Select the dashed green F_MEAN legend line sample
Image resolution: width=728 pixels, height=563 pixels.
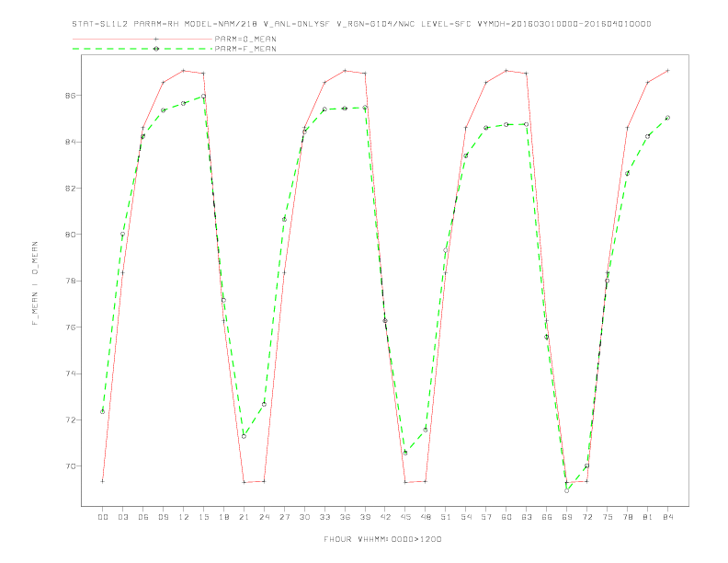pyautogui.click(x=142, y=49)
